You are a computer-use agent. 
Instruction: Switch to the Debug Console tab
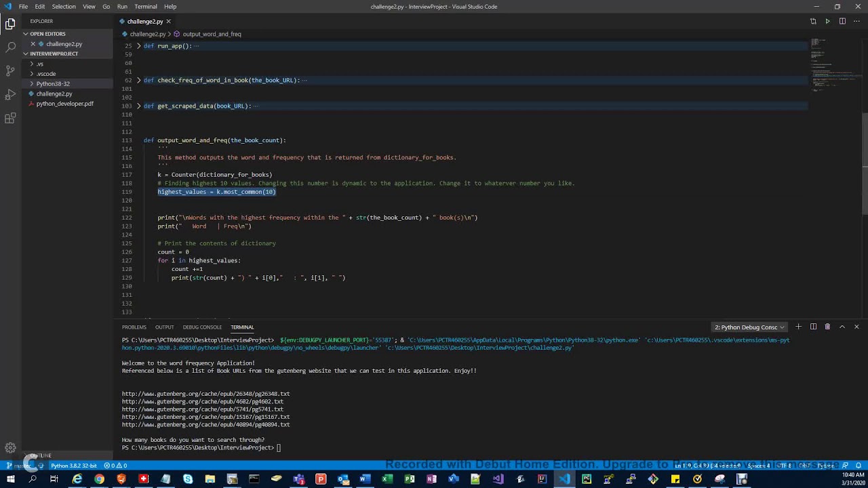[x=202, y=327]
